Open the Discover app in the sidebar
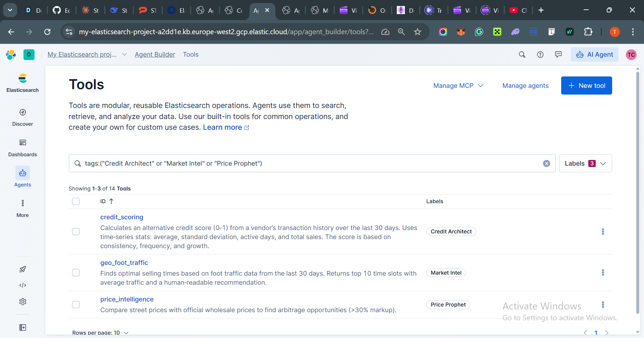This screenshot has width=644, height=338. pyautogui.click(x=22, y=117)
